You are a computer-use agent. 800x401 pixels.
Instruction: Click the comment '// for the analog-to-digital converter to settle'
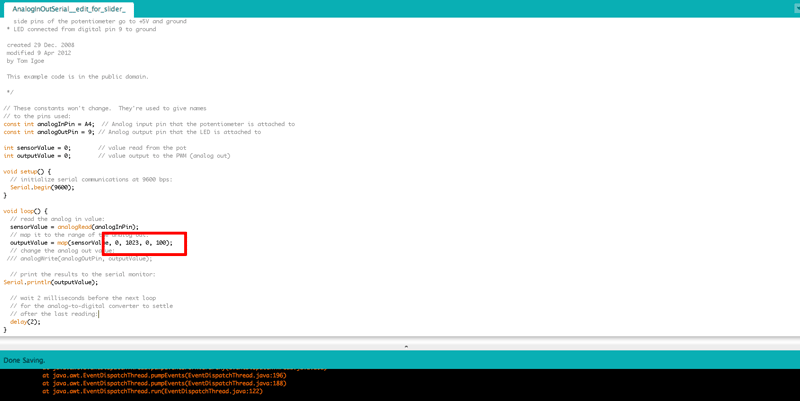tap(91, 306)
